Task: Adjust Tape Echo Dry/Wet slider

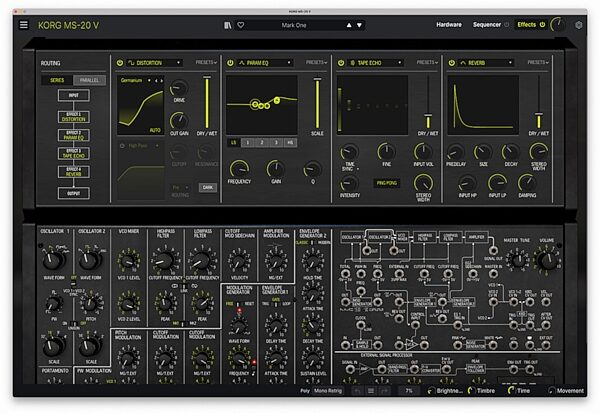Action: [x=428, y=103]
